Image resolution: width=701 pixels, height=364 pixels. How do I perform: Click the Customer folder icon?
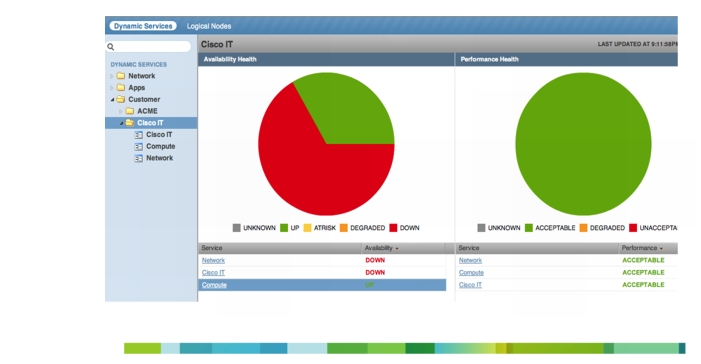tap(121, 99)
